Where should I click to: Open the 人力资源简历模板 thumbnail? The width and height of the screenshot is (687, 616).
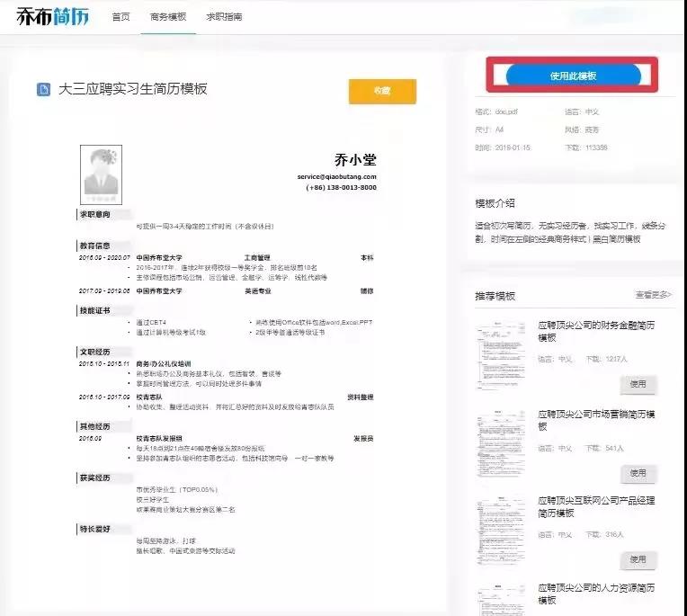(501, 598)
